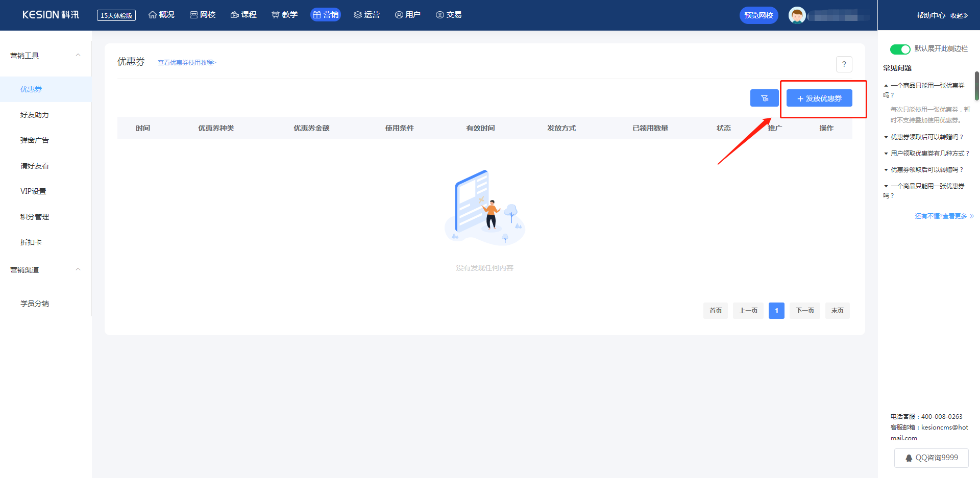The image size is (980, 478).
Task: Click the 发放优惠券 button
Action: 819,98
